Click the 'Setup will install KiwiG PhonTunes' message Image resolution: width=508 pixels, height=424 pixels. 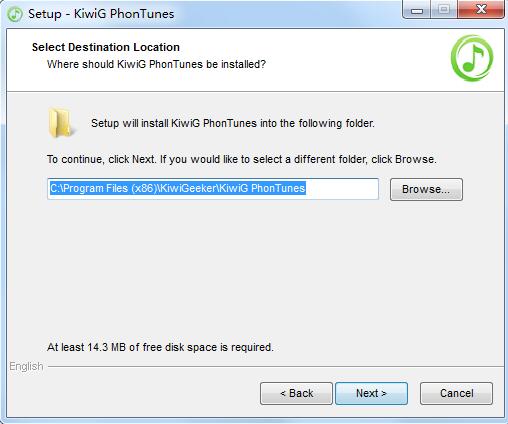[233, 123]
